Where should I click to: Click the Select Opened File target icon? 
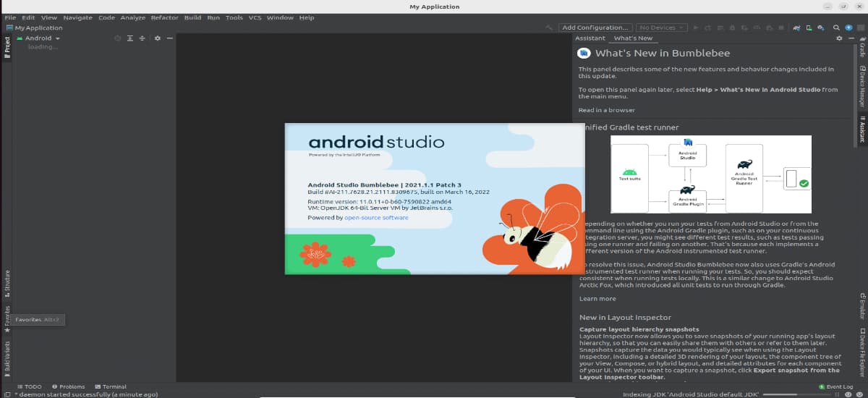118,38
